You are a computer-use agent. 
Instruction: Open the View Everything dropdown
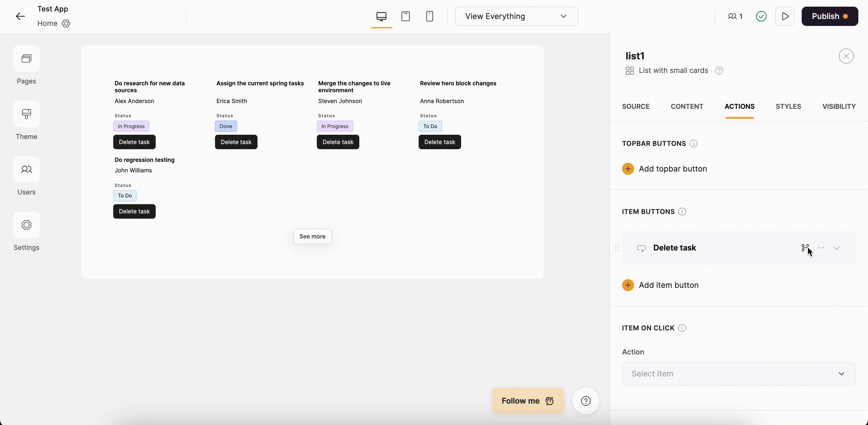coord(516,16)
